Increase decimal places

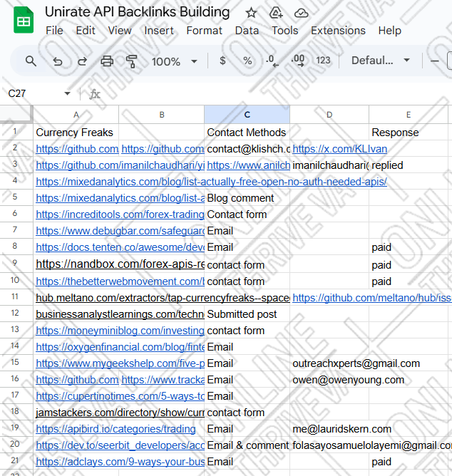298,61
